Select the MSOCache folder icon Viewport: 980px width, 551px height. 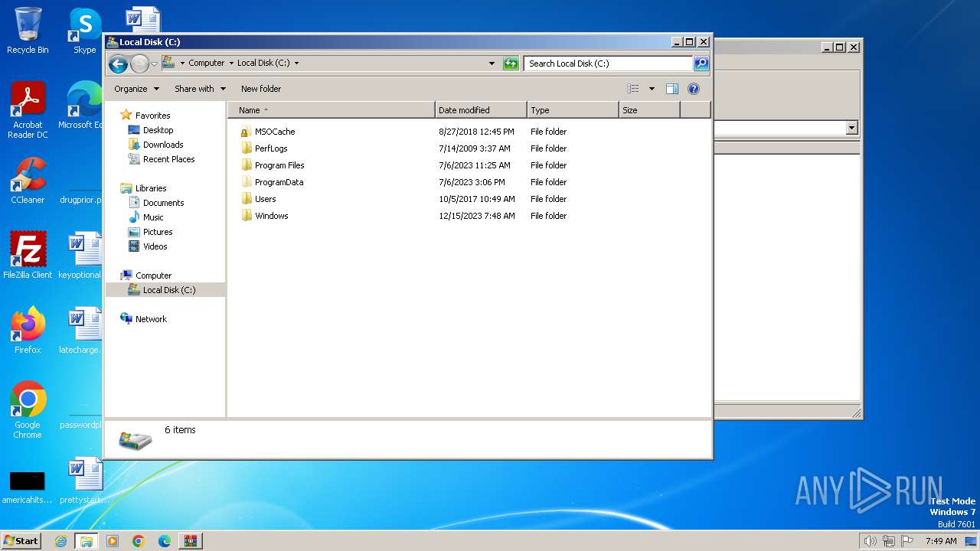tap(246, 132)
